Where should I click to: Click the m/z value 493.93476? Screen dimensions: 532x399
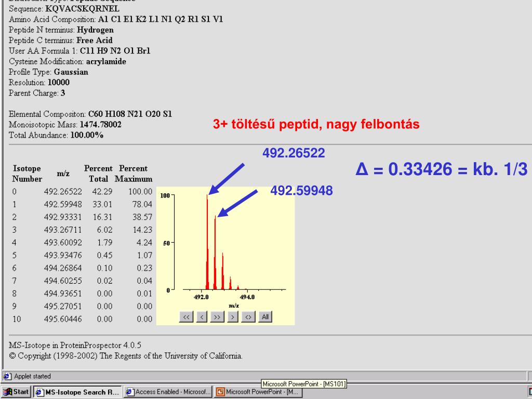pyautogui.click(x=63, y=255)
